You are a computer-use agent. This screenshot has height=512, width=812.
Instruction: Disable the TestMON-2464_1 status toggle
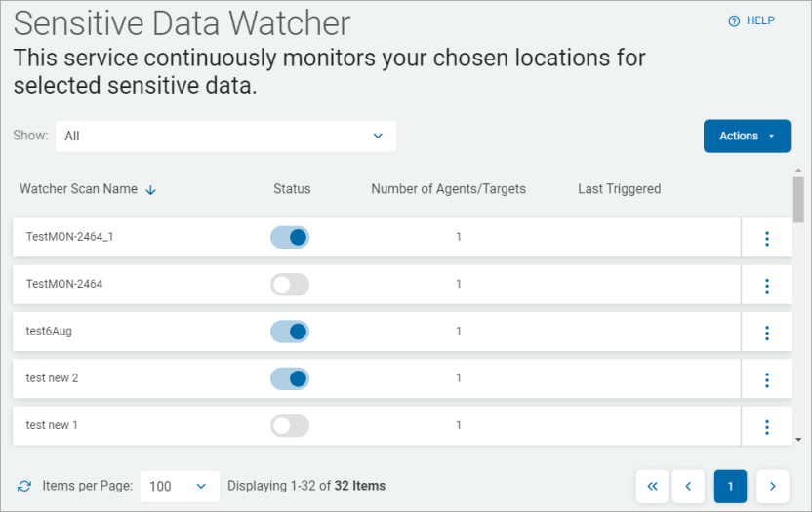[x=290, y=237]
